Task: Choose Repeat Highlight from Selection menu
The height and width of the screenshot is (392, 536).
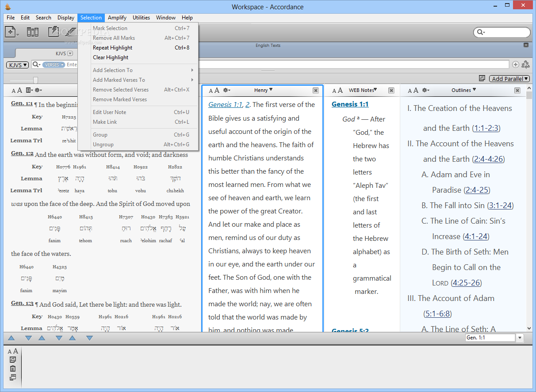Action: click(x=138, y=48)
